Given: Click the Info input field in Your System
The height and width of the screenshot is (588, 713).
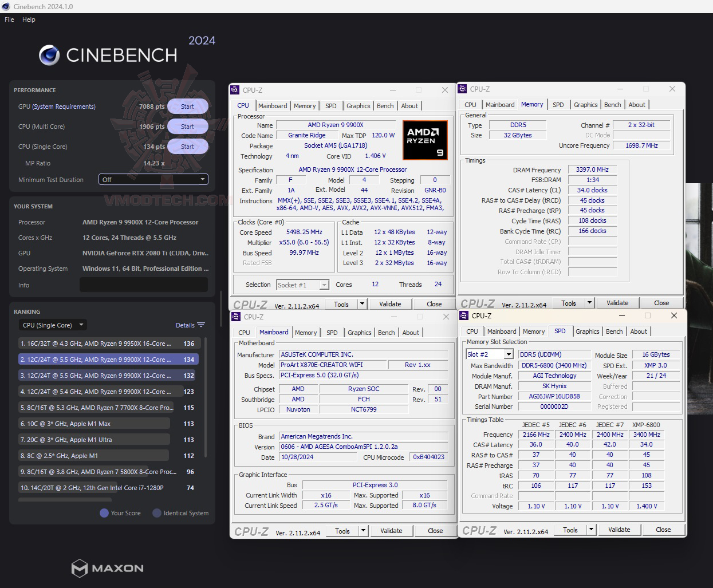Looking at the screenshot, I should click(x=144, y=285).
